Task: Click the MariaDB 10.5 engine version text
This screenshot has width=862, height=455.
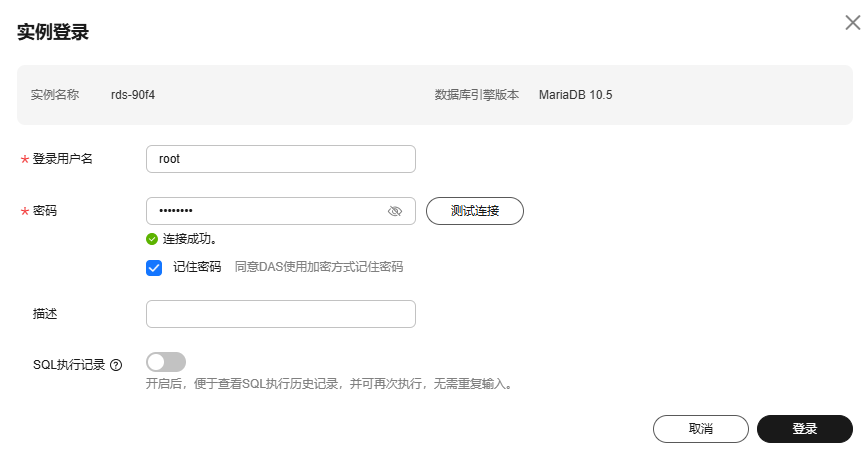Action: 576,95
